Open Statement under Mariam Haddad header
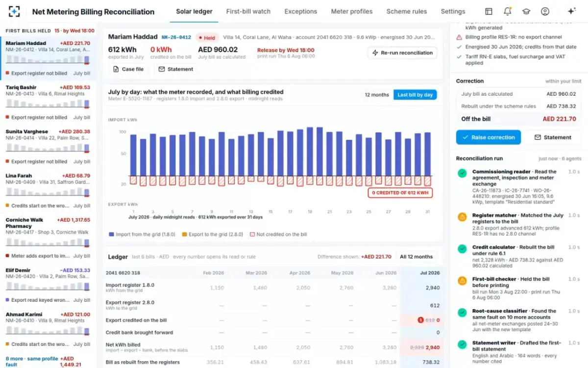The height and width of the screenshot is (368, 588). 176,69
